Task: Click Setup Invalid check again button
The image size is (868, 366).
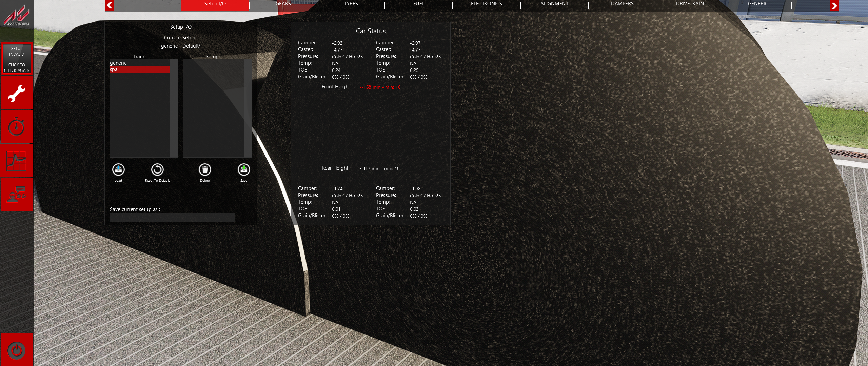Action: pos(17,59)
